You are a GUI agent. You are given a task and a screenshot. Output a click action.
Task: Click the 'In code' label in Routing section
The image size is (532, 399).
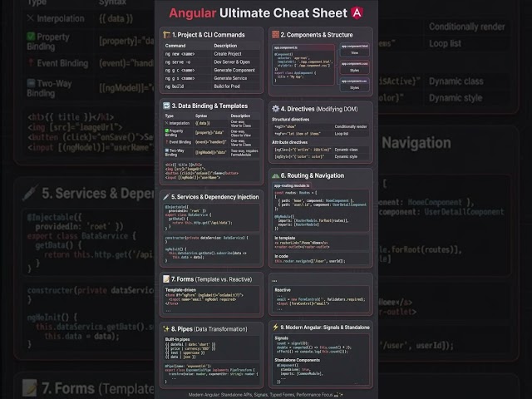point(281,256)
